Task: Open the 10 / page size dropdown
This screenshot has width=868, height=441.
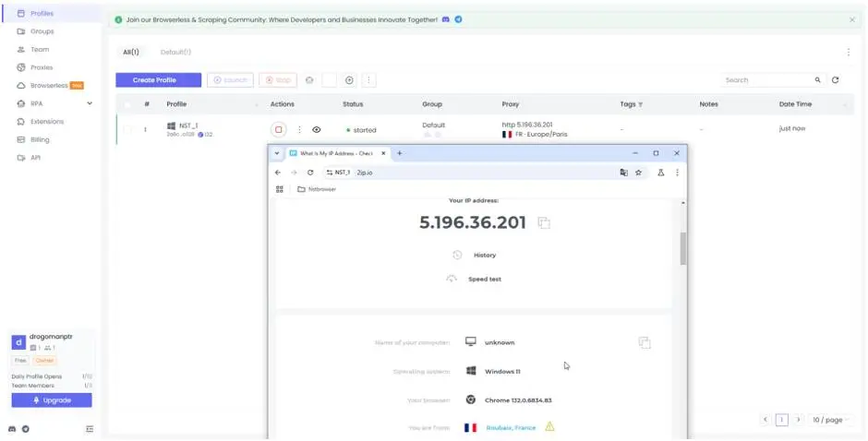Action: click(x=830, y=420)
